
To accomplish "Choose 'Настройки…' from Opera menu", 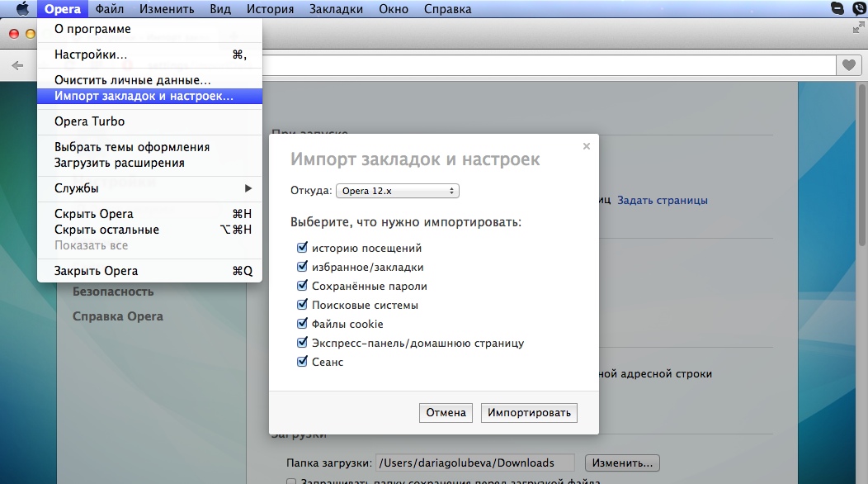I will coord(149,55).
